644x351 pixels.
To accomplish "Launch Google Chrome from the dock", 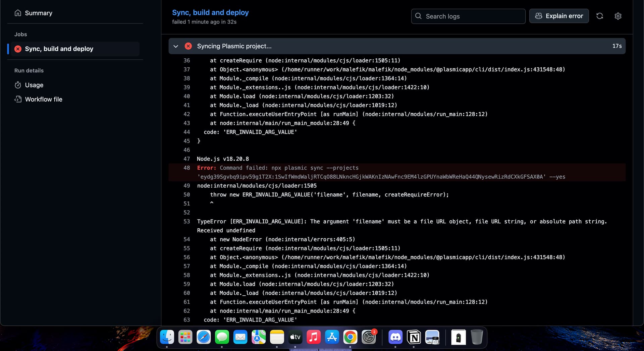I will click(350, 337).
